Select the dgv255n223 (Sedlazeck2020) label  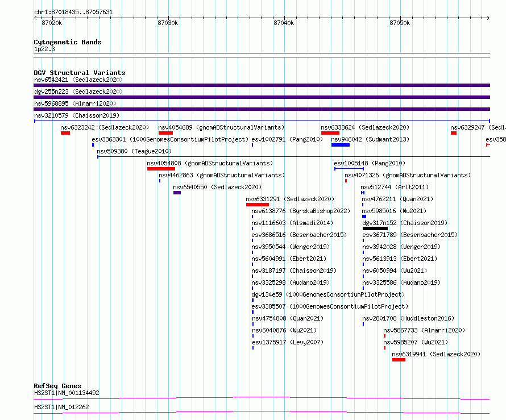click(78, 92)
